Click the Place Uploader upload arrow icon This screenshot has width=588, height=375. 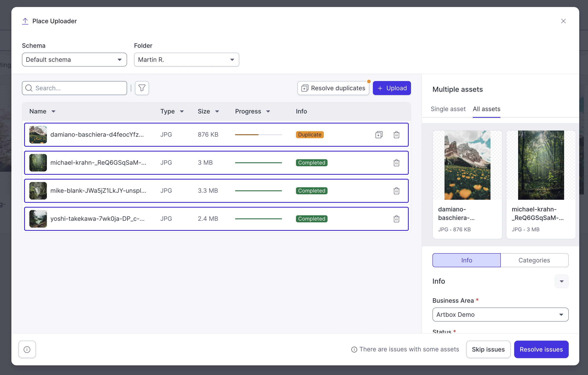(x=25, y=21)
